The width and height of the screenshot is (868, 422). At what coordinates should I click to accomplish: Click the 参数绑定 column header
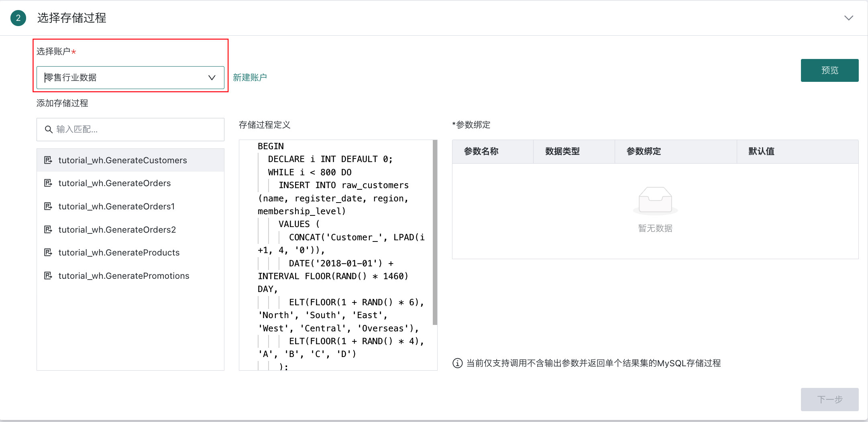click(644, 152)
